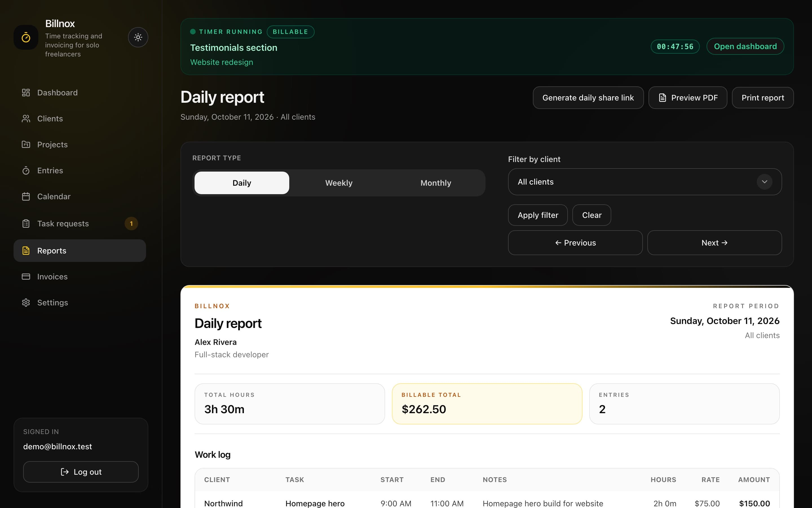Click the Calendar icon in sidebar
This screenshot has width=812, height=508.
[x=26, y=196]
